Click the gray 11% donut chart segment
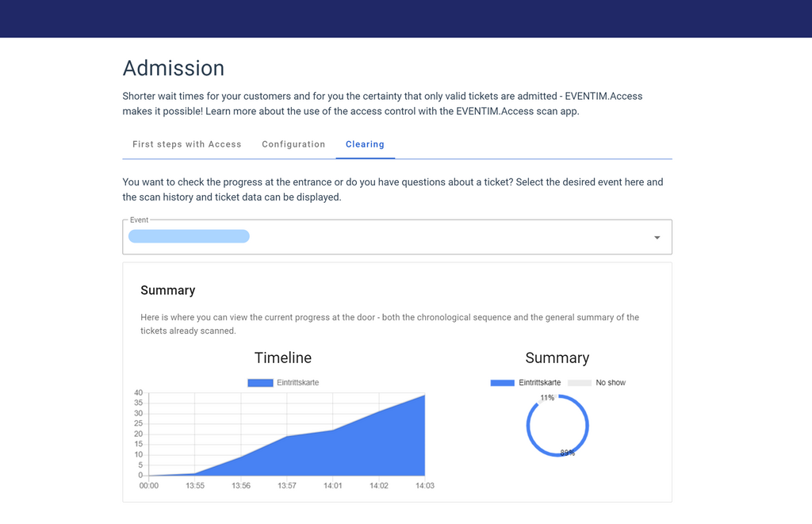Viewport: 812px width, 524px height. [538, 402]
